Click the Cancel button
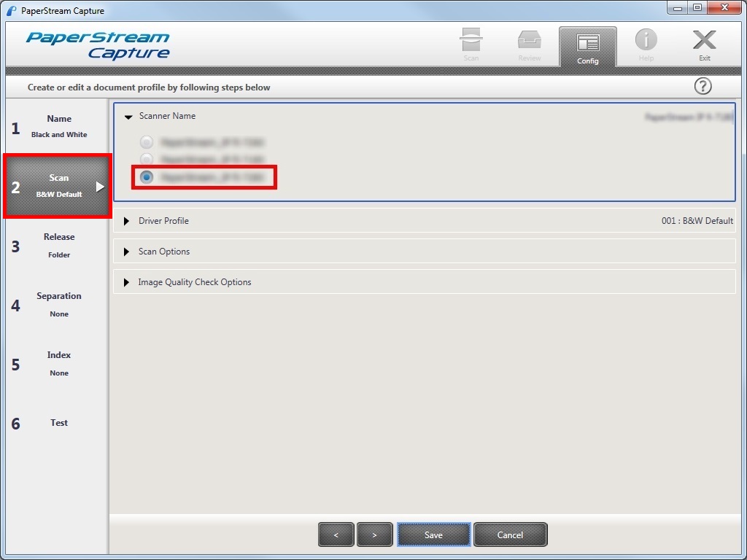This screenshot has width=747, height=560. click(x=510, y=534)
